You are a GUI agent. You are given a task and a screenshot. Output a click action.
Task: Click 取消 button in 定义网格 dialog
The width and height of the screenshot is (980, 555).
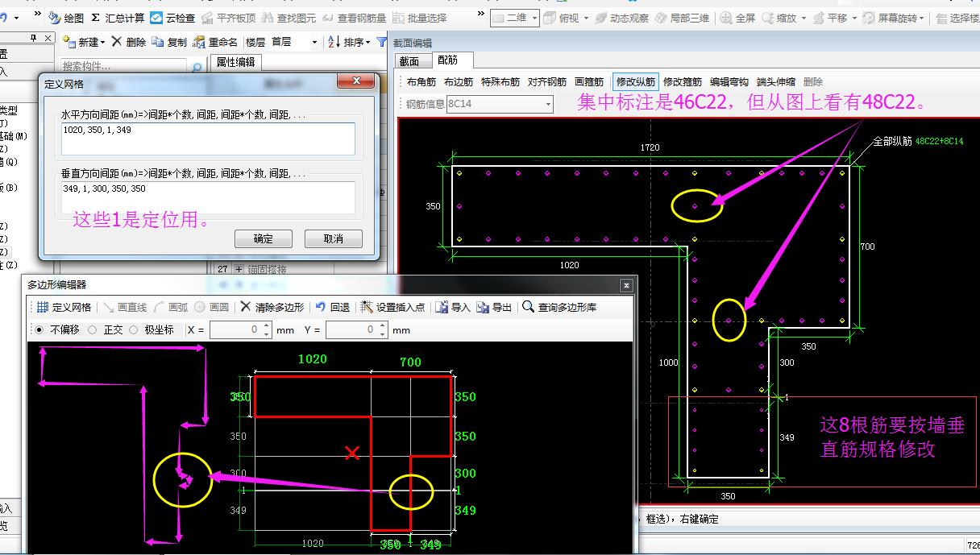(x=334, y=238)
